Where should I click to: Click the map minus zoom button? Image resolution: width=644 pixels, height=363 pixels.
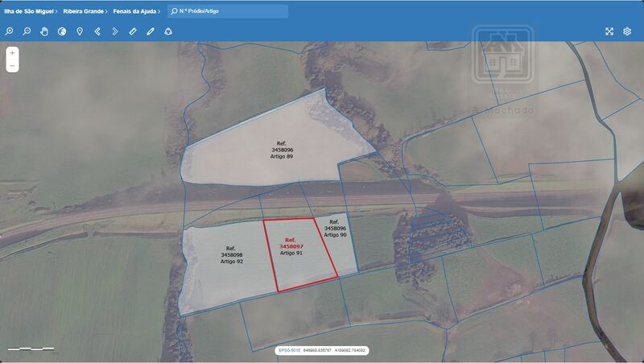click(12, 66)
